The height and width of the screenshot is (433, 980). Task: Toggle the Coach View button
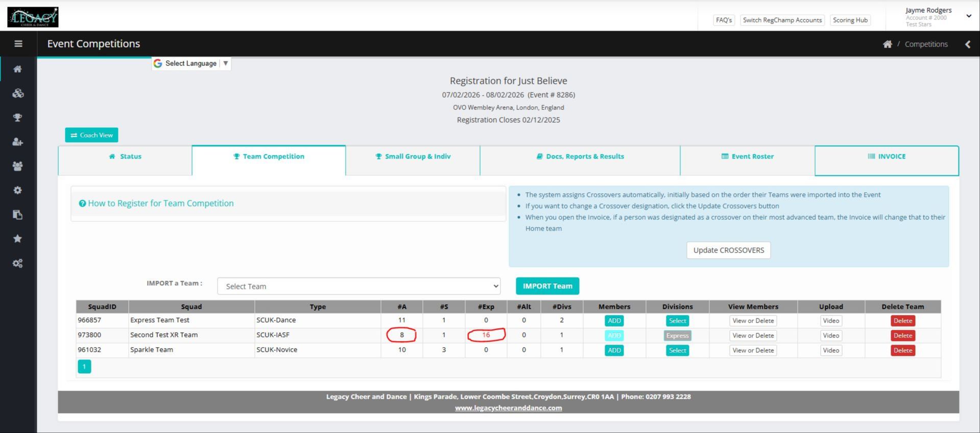91,135
